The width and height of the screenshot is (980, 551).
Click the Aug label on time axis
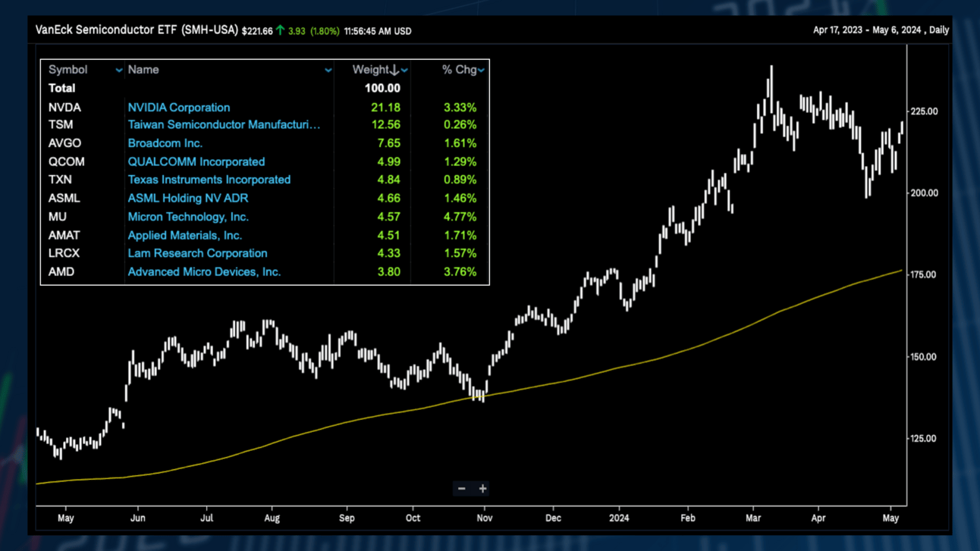[272, 518]
